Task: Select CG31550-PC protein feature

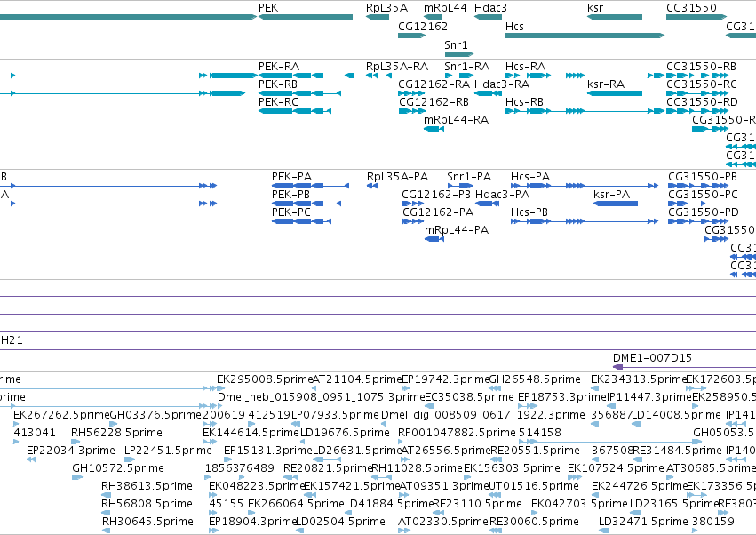Action: tap(687, 204)
